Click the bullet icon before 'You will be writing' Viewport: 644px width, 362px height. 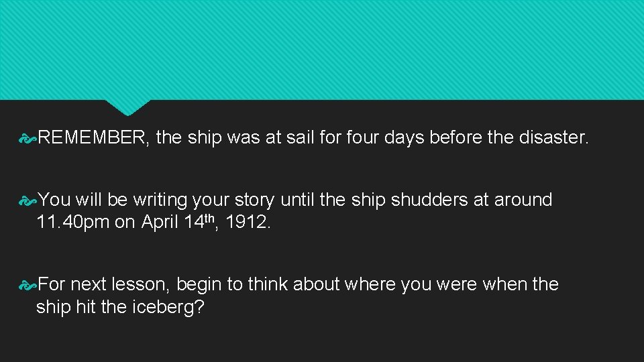click(28, 201)
